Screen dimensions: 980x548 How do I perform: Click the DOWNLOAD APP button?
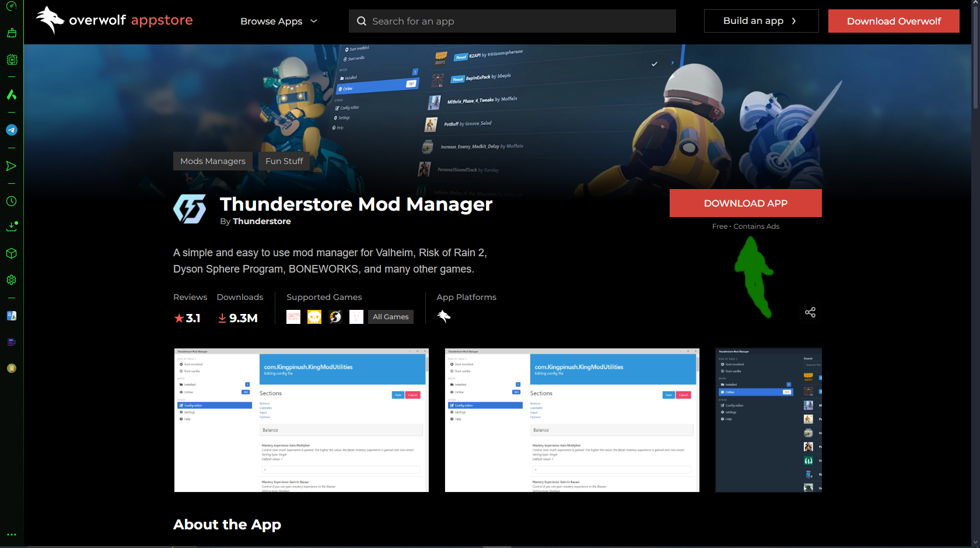coord(745,203)
